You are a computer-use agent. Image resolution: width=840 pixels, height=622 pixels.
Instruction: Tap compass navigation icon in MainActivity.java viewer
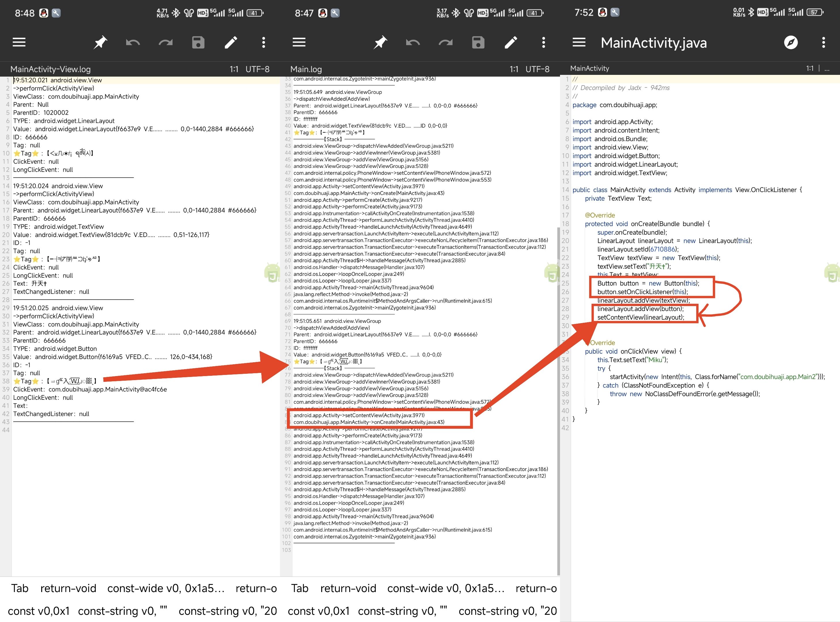[791, 42]
